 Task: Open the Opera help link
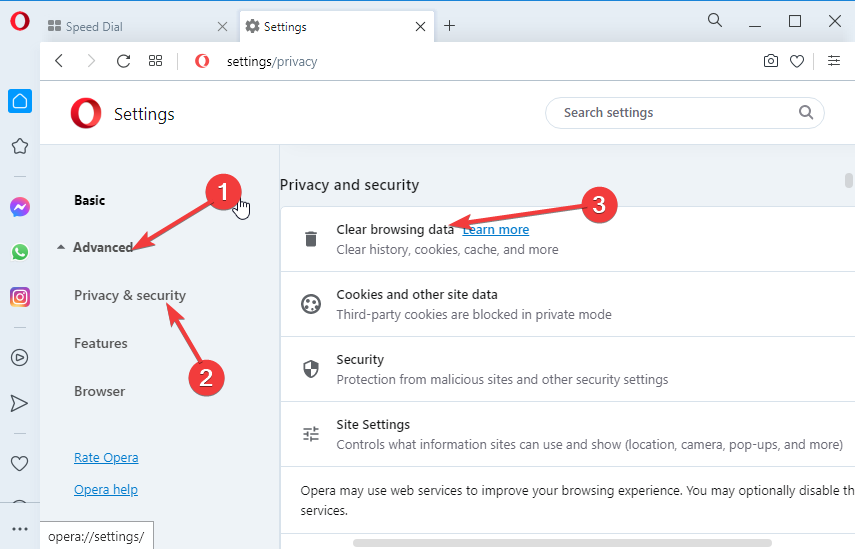click(x=106, y=490)
